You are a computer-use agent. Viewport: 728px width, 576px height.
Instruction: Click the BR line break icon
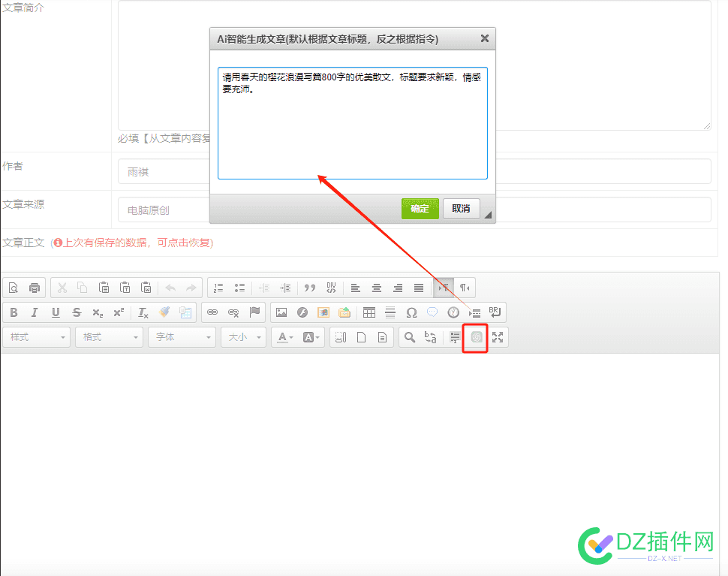click(x=495, y=312)
